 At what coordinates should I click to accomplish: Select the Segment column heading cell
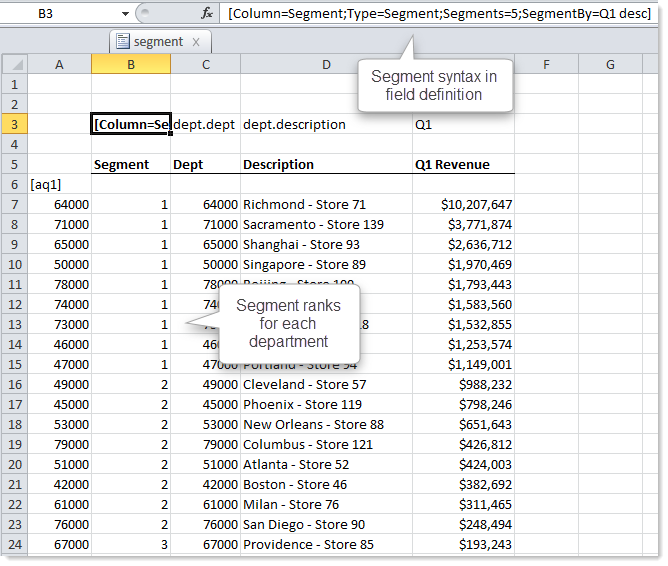(131, 165)
